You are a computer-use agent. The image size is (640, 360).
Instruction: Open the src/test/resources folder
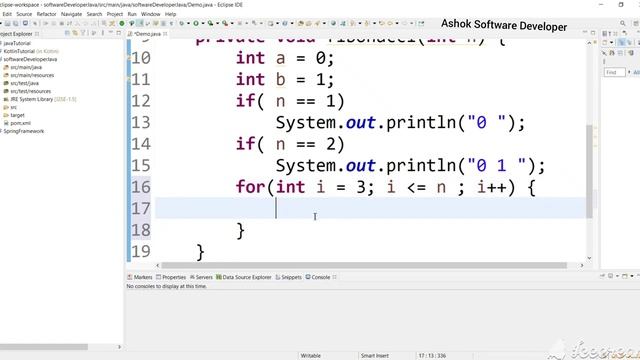click(x=31, y=91)
